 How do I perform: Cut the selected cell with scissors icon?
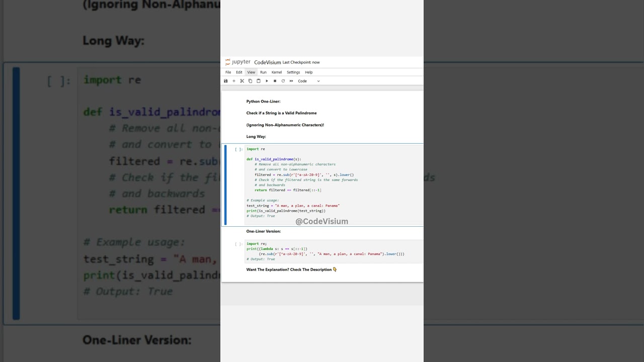click(242, 81)
